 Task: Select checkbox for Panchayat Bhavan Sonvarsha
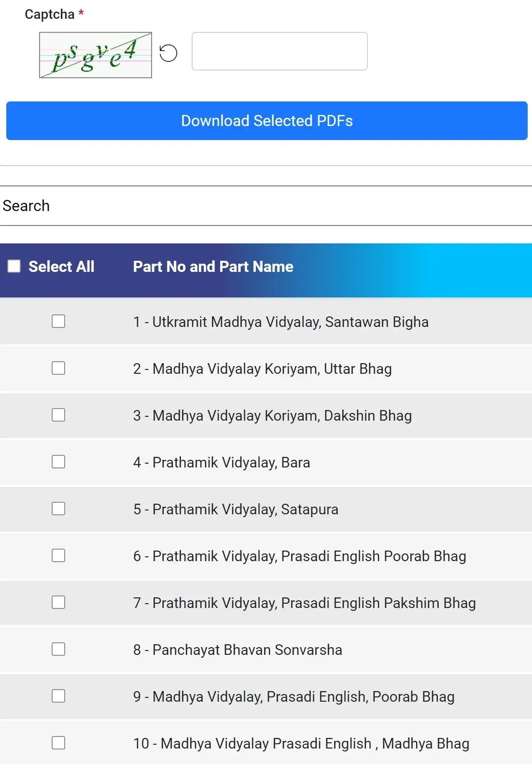pos(58,649)
